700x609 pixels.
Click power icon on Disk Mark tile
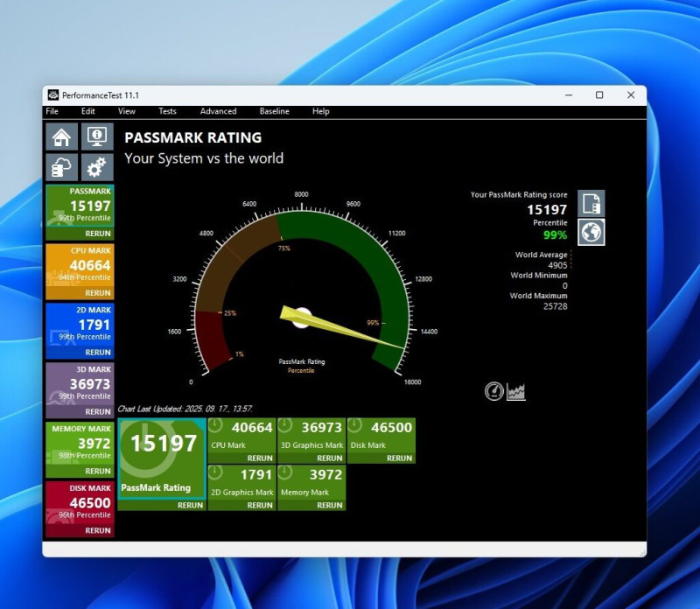(355, 425)
